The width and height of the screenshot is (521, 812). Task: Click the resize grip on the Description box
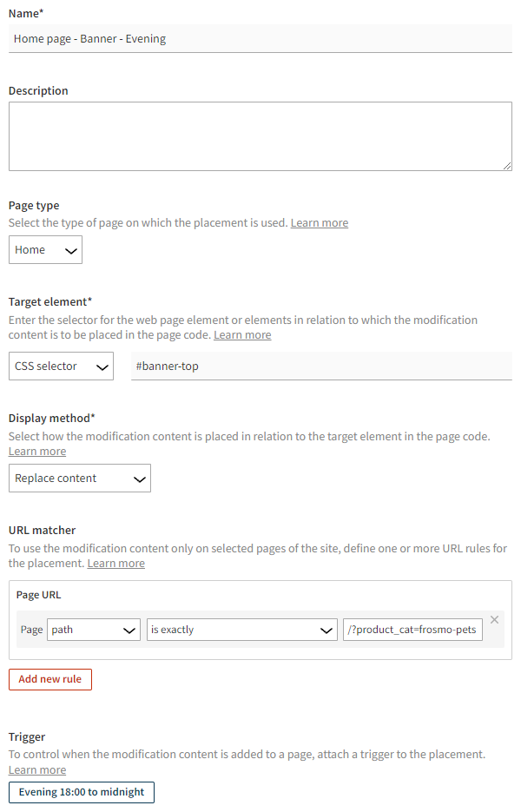pos(506,165)
